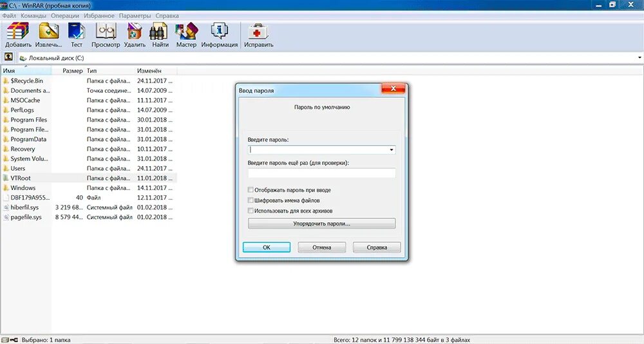Enable Использовать для всех архивов checkbox
The height and width of the screenshot is (344, 644).
[251, 211]
